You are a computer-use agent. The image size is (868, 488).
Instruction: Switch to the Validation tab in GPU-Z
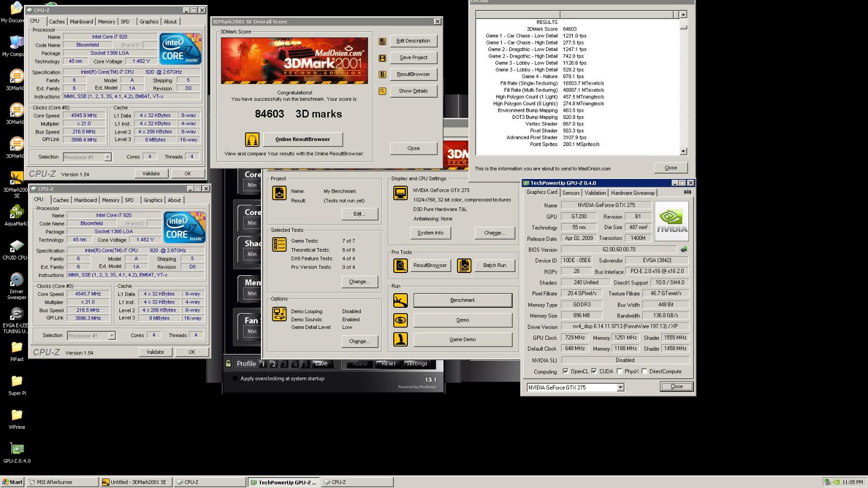[595, 193]
